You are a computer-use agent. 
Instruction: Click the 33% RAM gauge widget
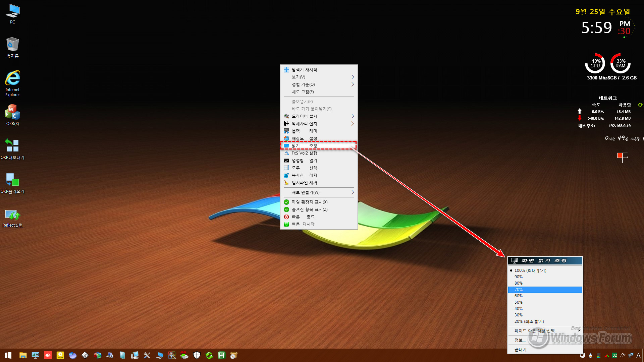(621, 63)
